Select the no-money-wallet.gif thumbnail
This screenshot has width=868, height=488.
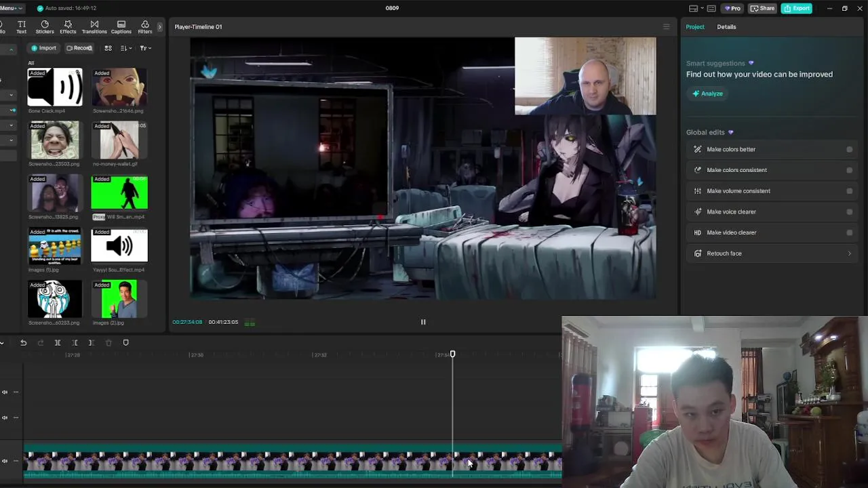click(119, 140)
